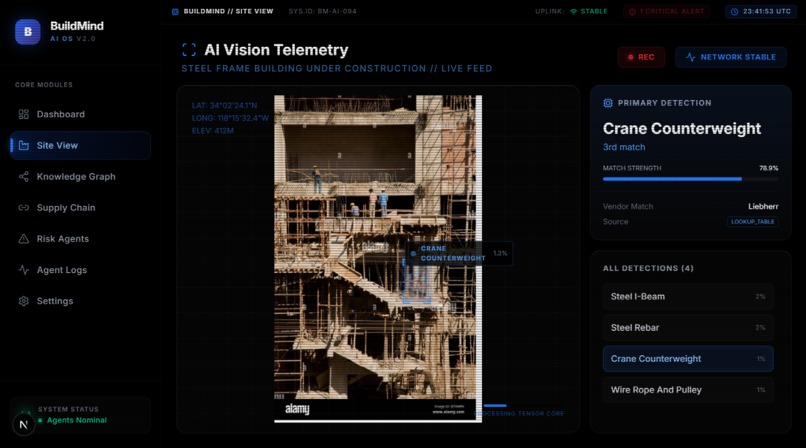Click the Agents Nominal status text
This screenshot has width=806, height=448.
pos(77,420)
